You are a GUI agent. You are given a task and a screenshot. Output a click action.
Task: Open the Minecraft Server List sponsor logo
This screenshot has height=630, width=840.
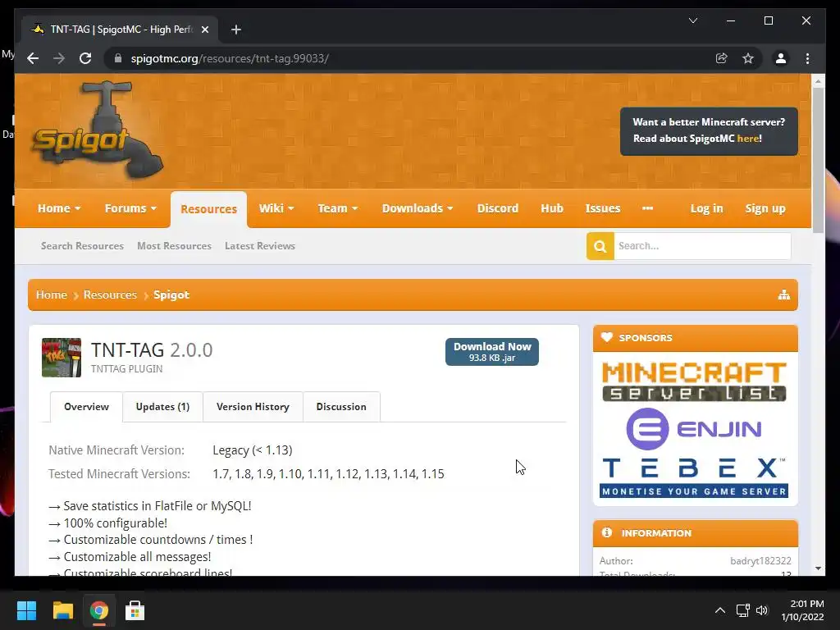coord(694,381)
